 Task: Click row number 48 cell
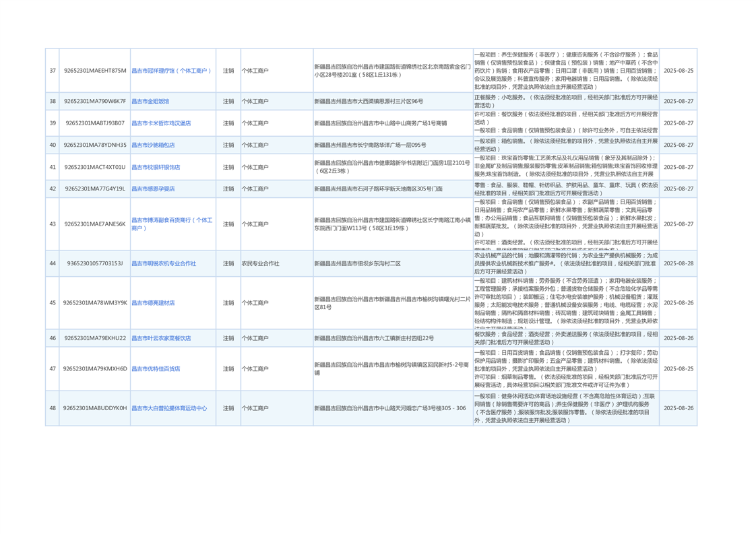pyautogui.click(x=53, y=408)
